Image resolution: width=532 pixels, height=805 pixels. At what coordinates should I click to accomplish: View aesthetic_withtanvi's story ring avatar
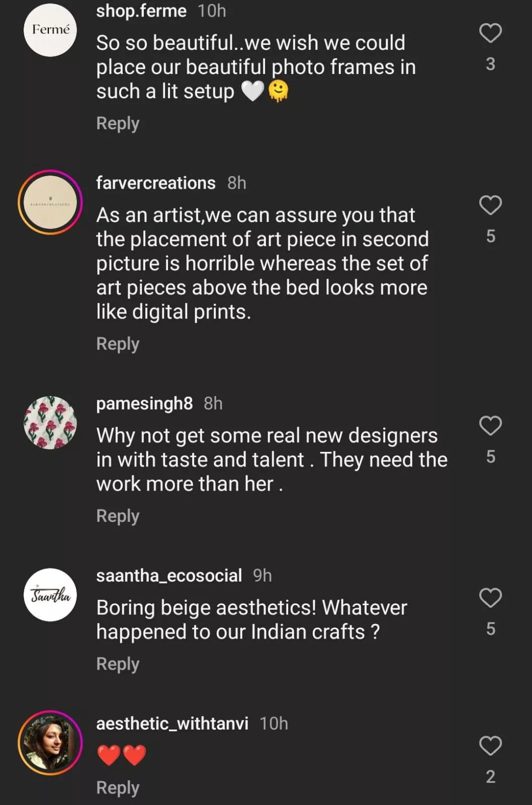50,743
